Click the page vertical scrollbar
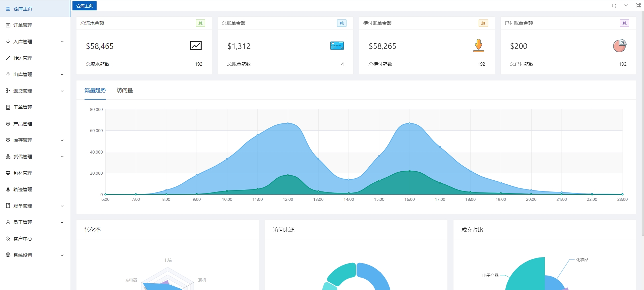644x290 pixels. (x=642, y=124)
